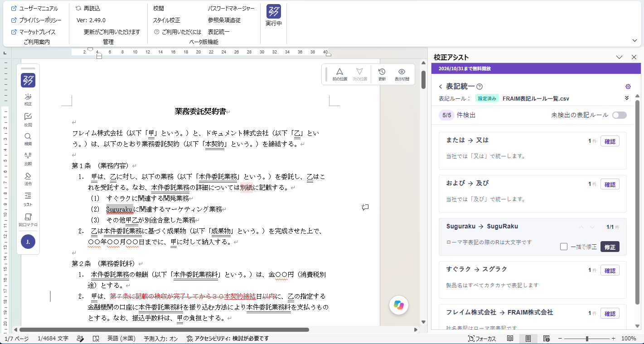Open the 校正 tool in the sidebar
This screenshot has width=644, height=344.
pyautogui.click(x=28, y=99)
